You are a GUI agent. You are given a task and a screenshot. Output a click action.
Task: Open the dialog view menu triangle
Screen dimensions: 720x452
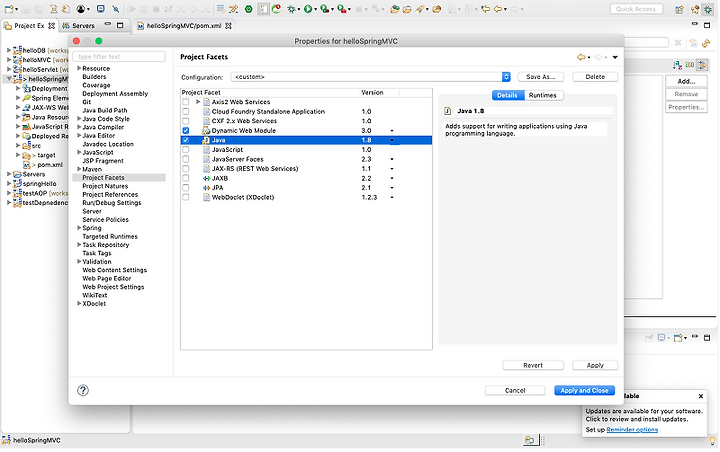pos(615,57)
